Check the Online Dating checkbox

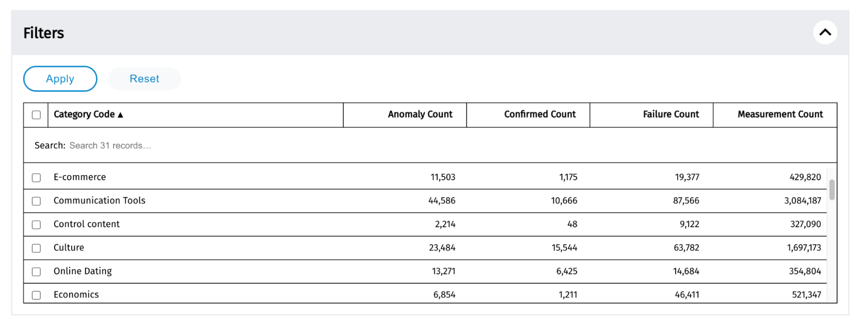[36, 271]
